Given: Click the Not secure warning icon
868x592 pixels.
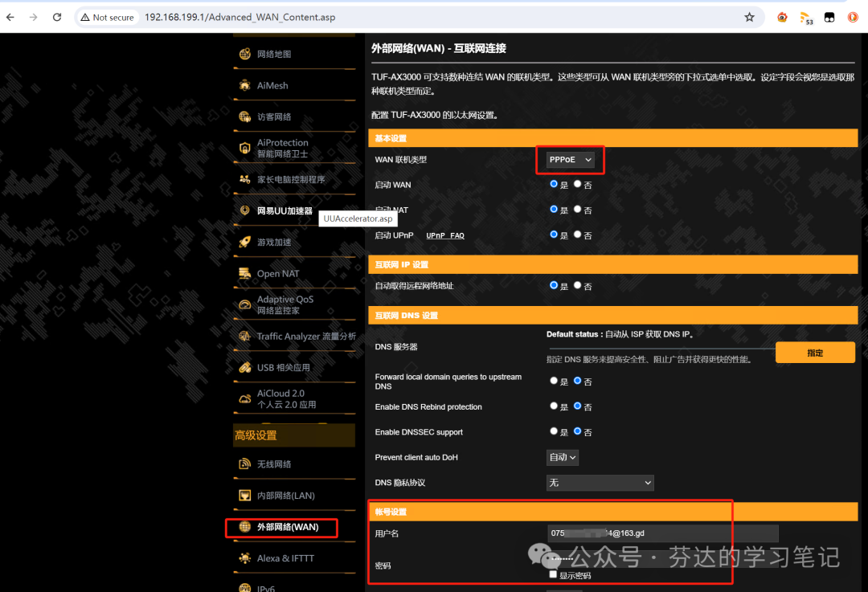Looking at the screenshot, I should pos(85,17).
